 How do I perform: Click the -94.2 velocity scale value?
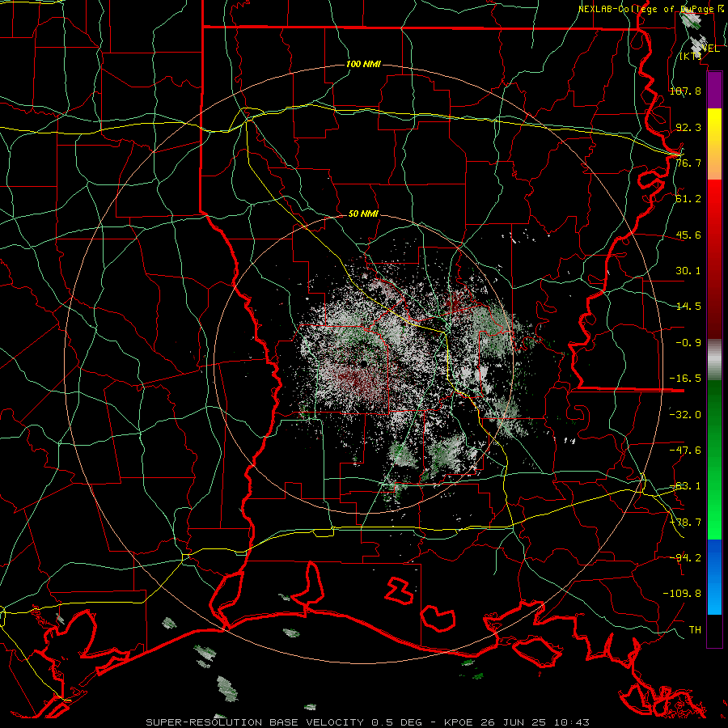tap(685, 558)
